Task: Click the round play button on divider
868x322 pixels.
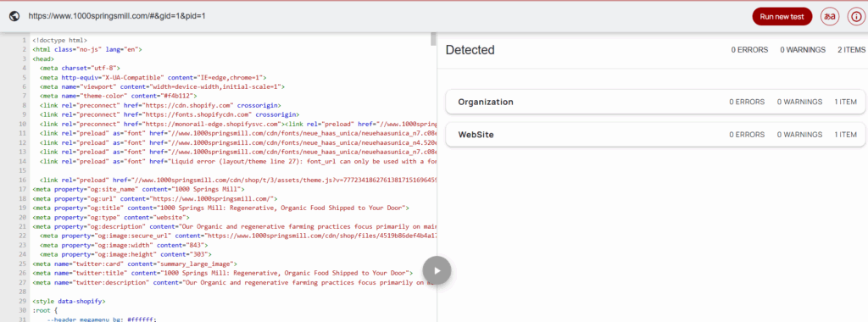Action: pos(437,270)
